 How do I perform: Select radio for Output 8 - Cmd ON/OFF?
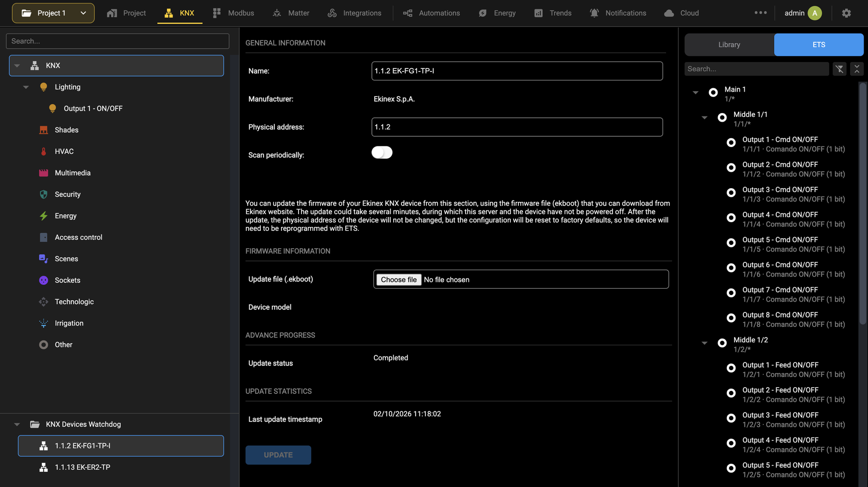731,318
